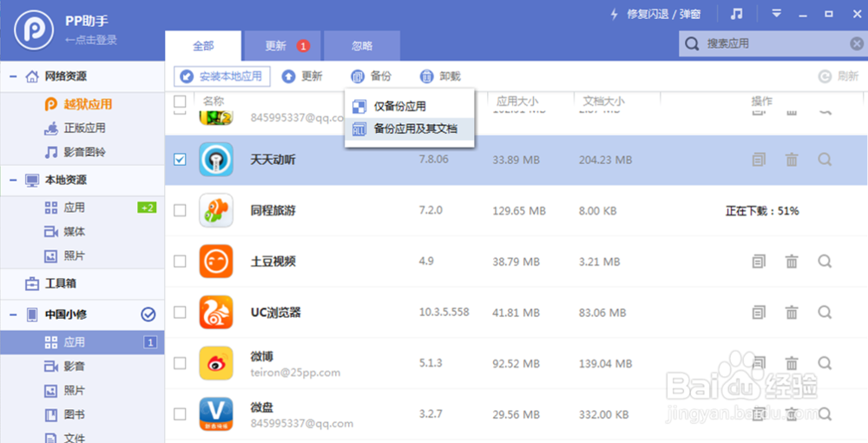Switch to the 忽略 tab
The height and width of the screenshot is (443, 868).
362,46
